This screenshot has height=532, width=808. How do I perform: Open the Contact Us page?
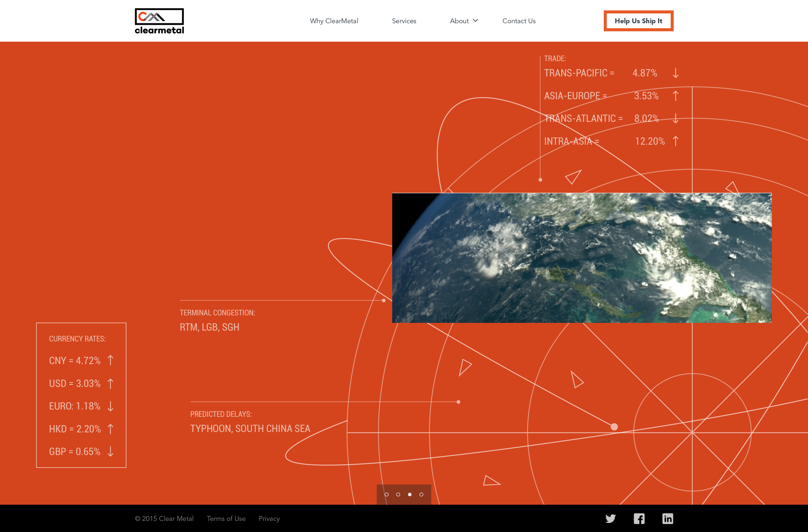click(519, 21)
